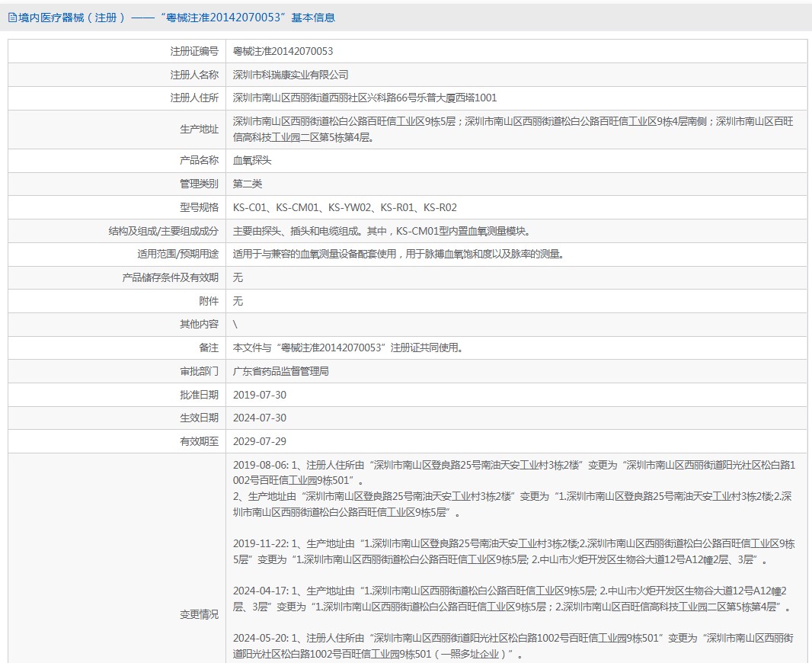The width and height of the screenshot is (812, 663).
Task: Select the line starting 2、生产地址由
Action: 513,504
